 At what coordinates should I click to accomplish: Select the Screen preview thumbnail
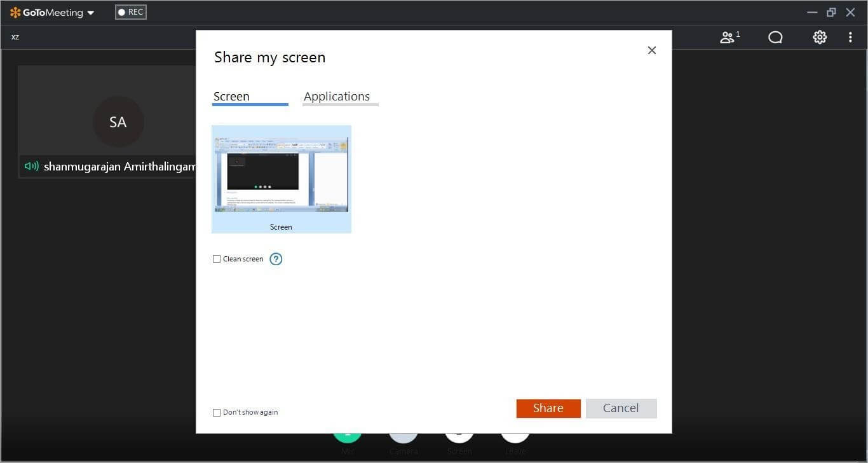click(281, 172)
